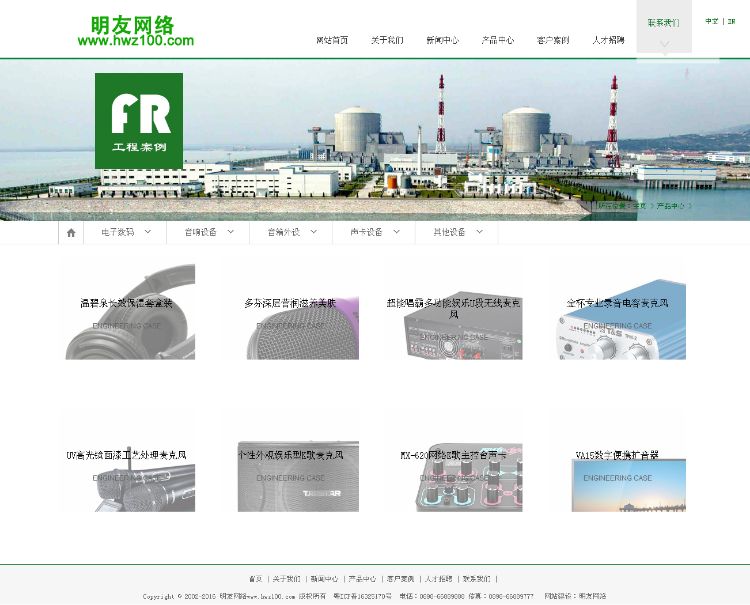The width and height of the screenshot is (750, 605).
Task: Click footer link 人才招聘
Action: coord(439,579)
